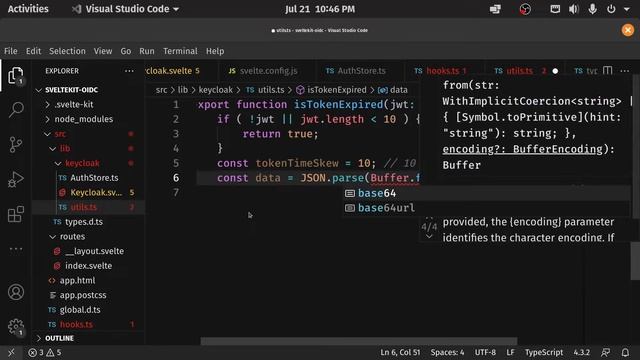Show additional activity bar views ellipsis
Image resolution: width=640 pixels, height=360 pixels.
click(x=16, y=249)
